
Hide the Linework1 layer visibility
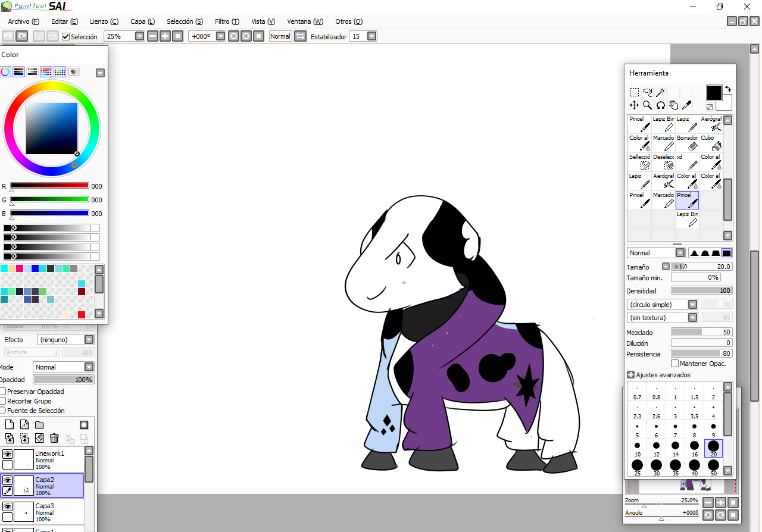pyautogui.click(x=8, y=453)
